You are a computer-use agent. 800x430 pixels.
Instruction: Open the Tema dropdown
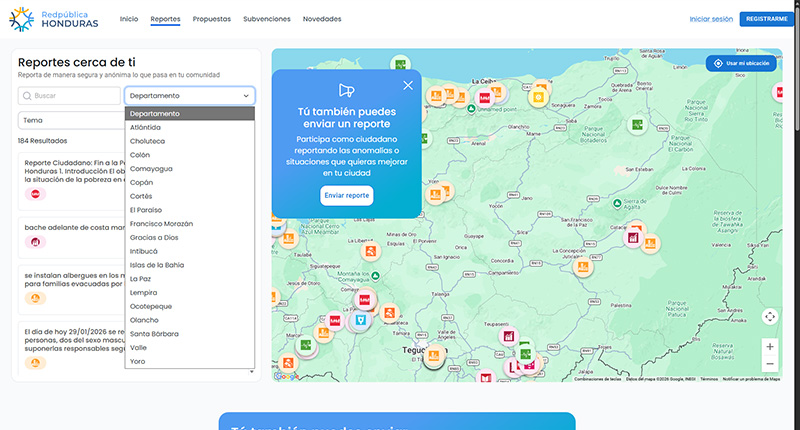pyautogui.click(x=70, y=120)
